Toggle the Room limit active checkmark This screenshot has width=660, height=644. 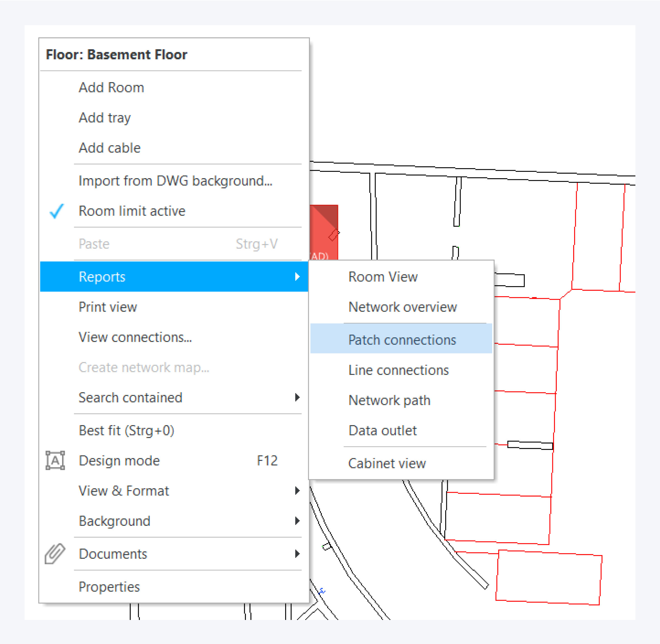coord(56,211)
